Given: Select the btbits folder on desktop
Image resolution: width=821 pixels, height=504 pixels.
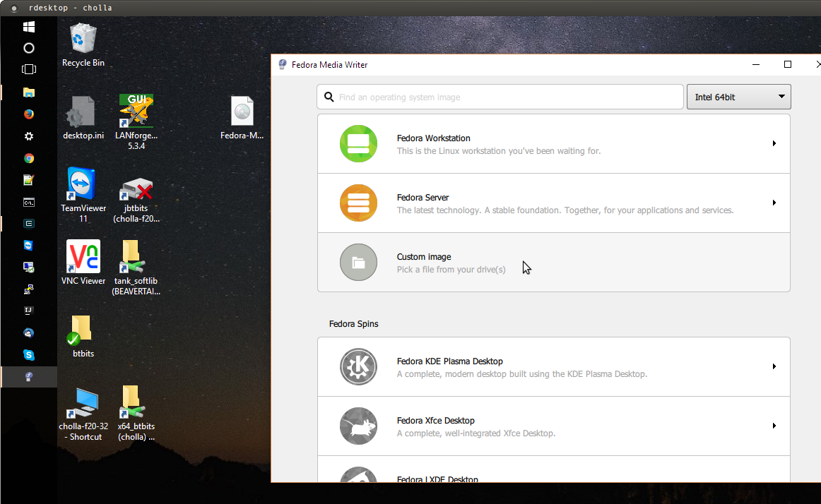Looking at the screenshot, I should 83,336.
